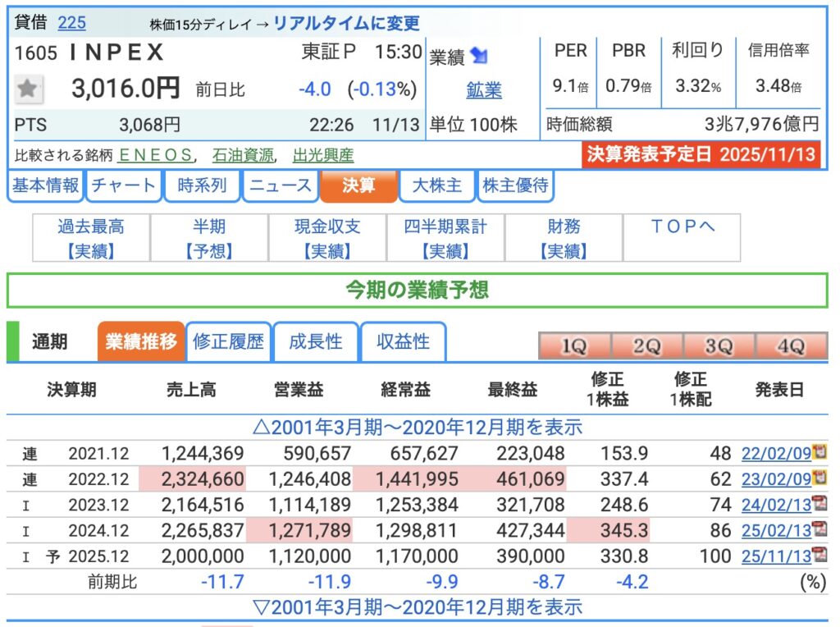Jump to 過去最高【実績】 section
840x627 pixels.
coord(91,238)
